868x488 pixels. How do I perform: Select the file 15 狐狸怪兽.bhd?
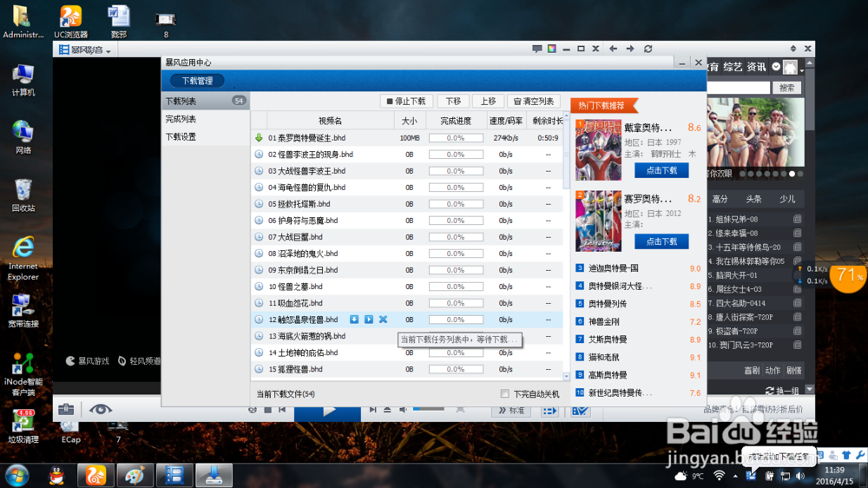tap(296, 369)
